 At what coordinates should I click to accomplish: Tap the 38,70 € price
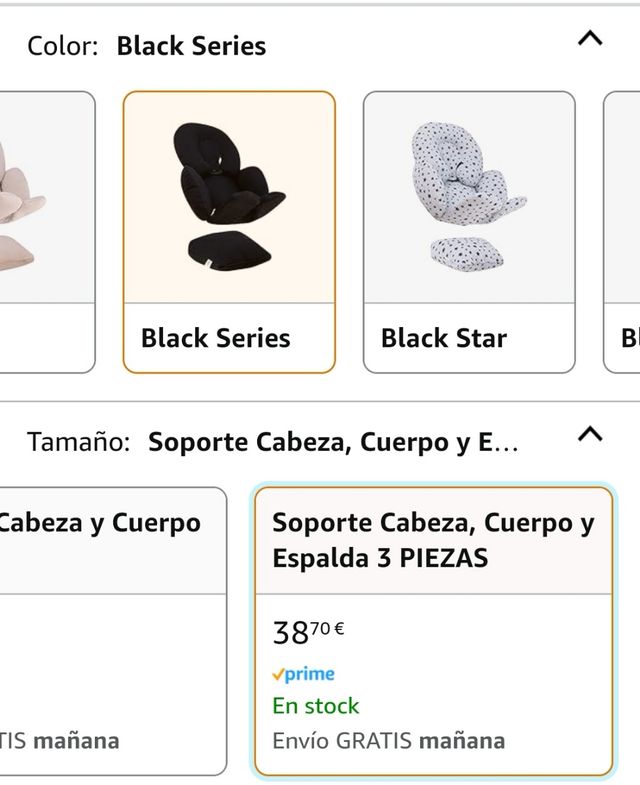(x=308, y=631)
